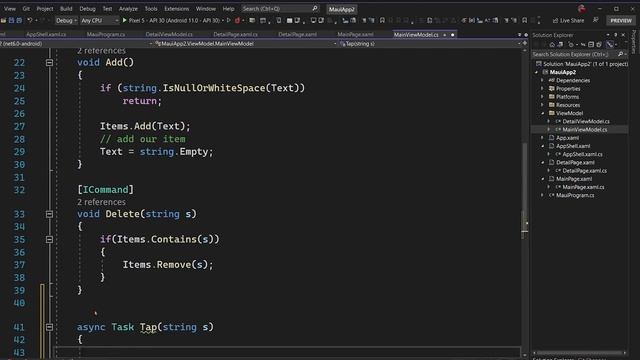Switch to the MauiProgram.cs tab
The image size is (640, 360).
(x=106, y=35)
